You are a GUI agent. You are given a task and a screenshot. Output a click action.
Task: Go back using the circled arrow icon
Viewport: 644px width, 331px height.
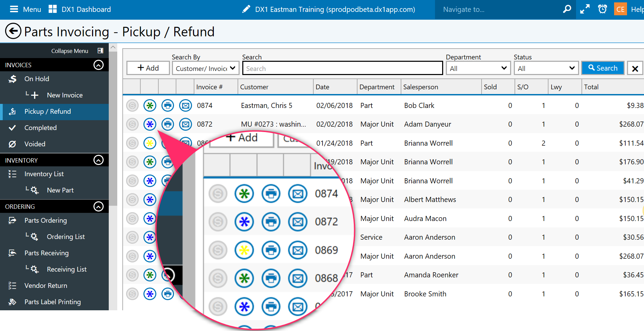point(13,31)
